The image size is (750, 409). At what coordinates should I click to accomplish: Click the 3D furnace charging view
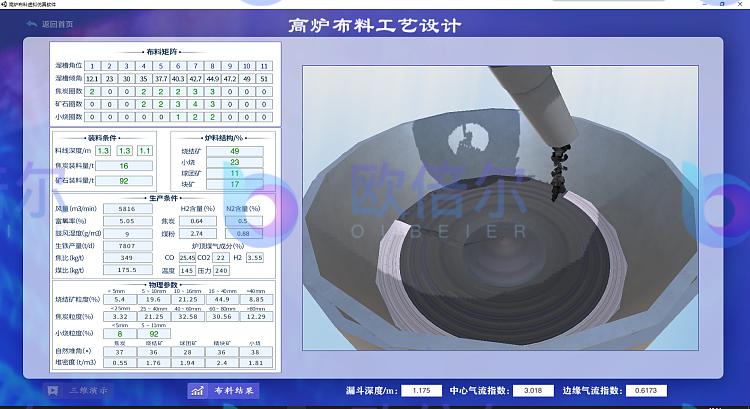(x=500, y=208)
